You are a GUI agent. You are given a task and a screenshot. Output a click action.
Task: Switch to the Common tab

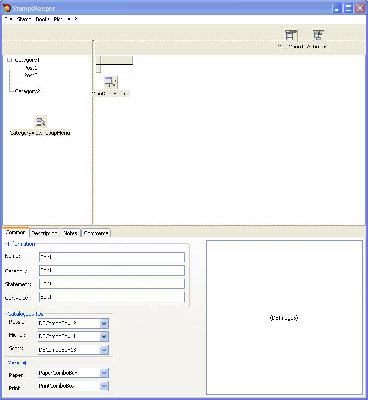tap(16, 232)
